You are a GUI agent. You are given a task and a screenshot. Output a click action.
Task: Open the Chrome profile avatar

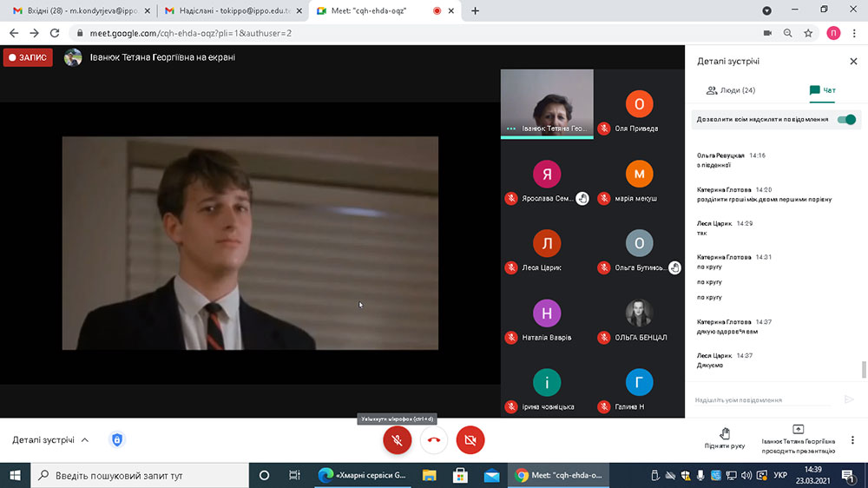pos(833,33)
